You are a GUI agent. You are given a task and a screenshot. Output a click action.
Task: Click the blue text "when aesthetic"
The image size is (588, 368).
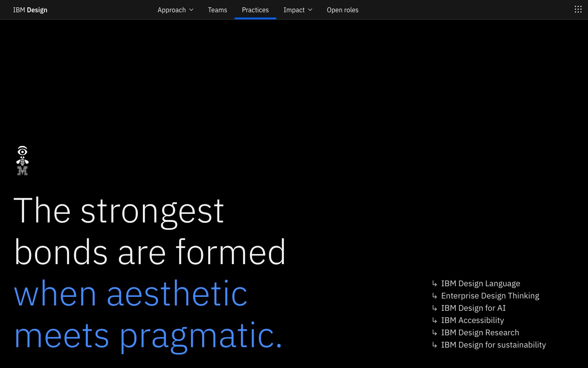tap(131, 294)
